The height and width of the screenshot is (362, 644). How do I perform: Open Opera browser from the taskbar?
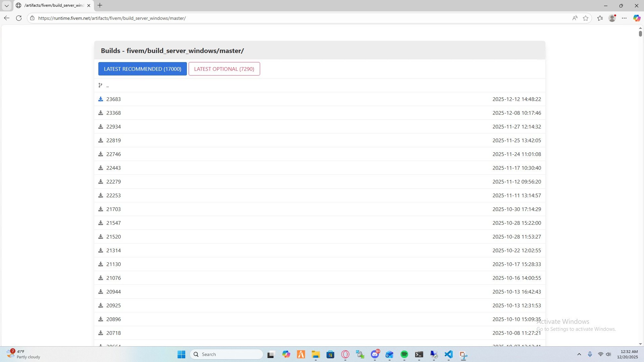345,354
